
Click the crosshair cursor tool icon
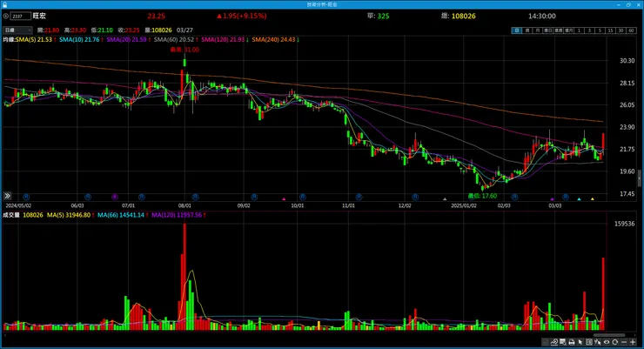point(598,342)
